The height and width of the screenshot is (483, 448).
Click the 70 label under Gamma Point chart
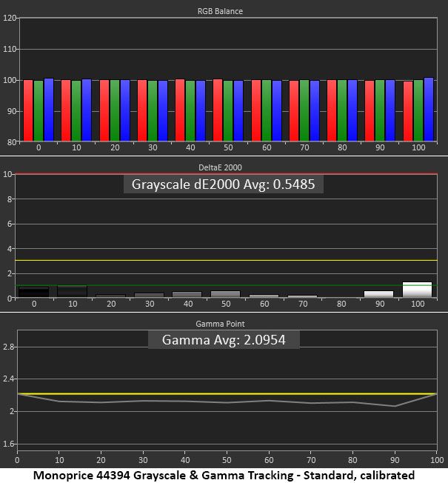click(x=311, y=460)
